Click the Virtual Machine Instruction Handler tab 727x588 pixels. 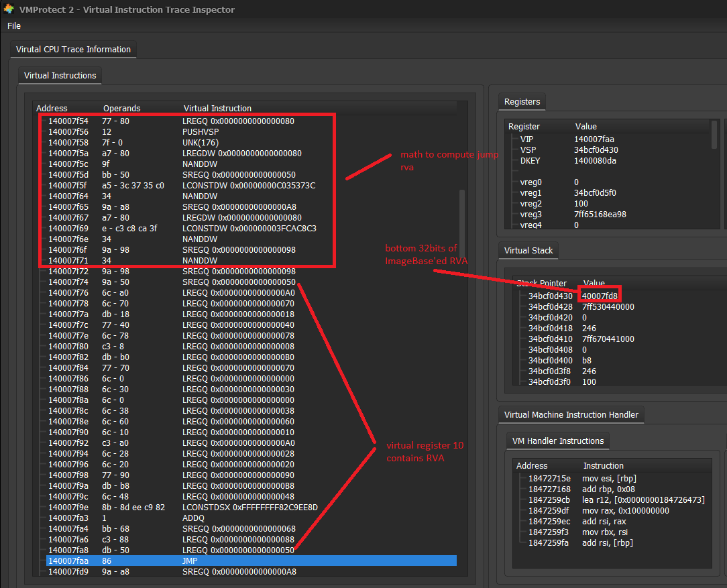(x=571, y=415)
